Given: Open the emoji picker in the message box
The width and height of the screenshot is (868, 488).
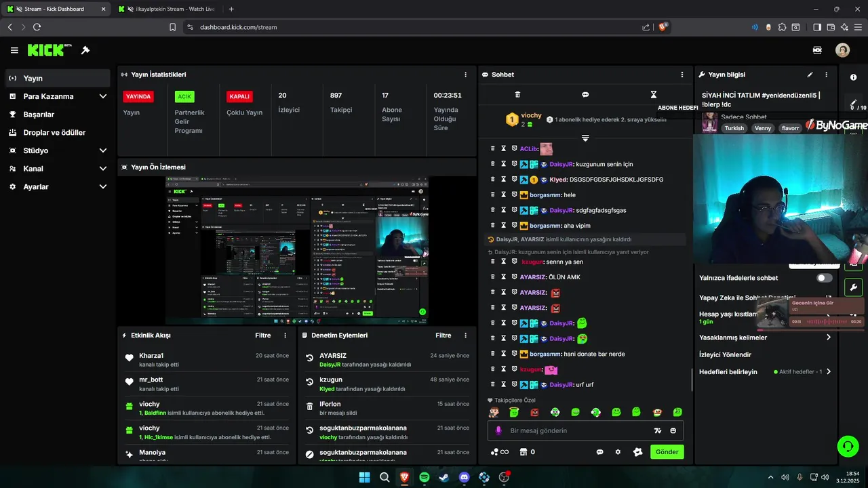Looking at the screenshot, I should tap(673, 430).
